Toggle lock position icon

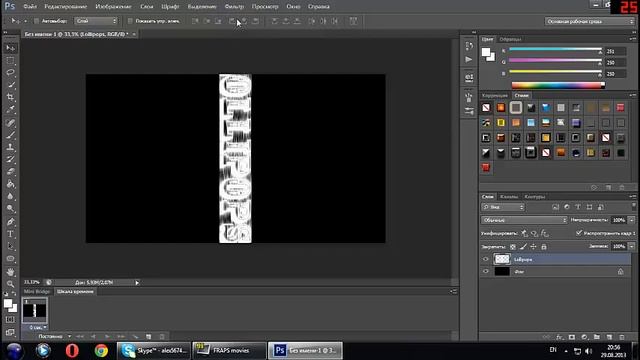pyautogui.click(x=533, y=247)
